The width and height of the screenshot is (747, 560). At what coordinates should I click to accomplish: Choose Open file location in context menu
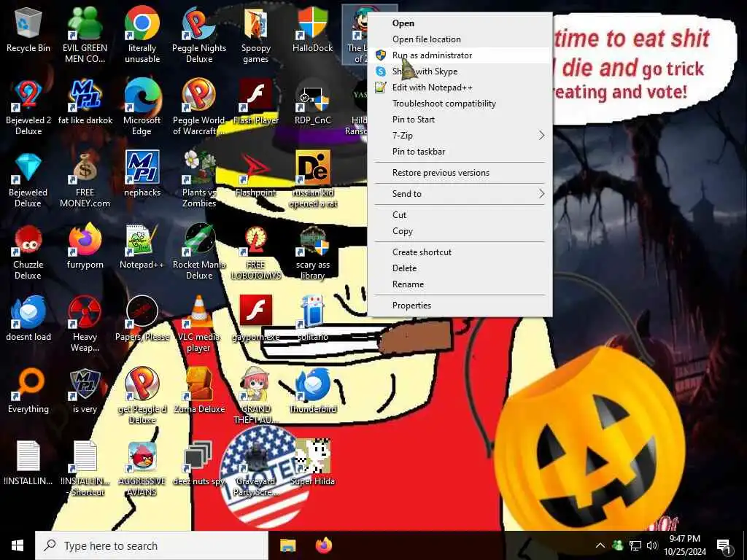pyautogui.click(x=460, y=39)
